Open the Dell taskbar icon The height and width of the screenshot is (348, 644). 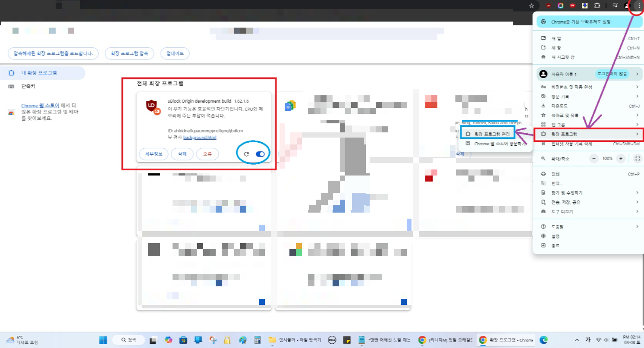[x=332, y=340]
